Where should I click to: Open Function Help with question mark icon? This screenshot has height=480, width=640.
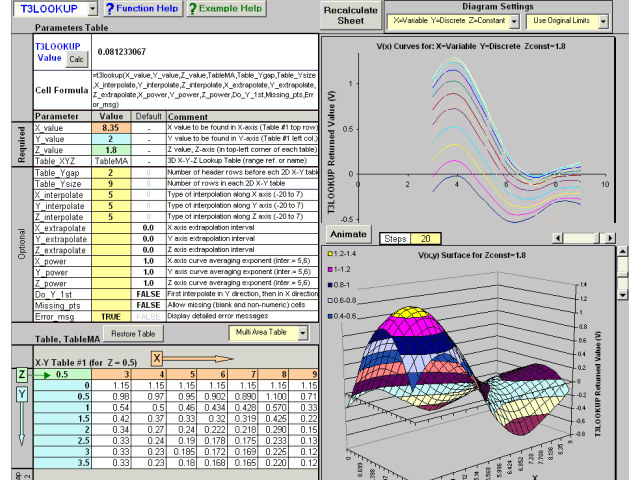145,9
